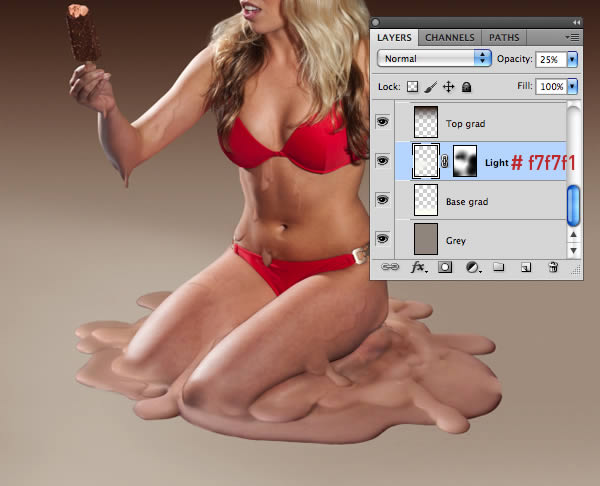Open the Normal blend mode dropdown
The image size is (600, 486).
click(x=434, y=59)
